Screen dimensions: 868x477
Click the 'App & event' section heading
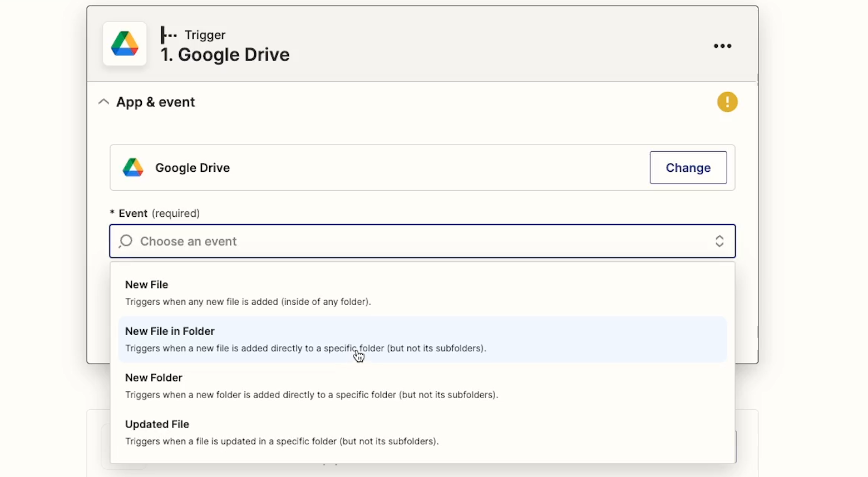(x=155, y=102)
